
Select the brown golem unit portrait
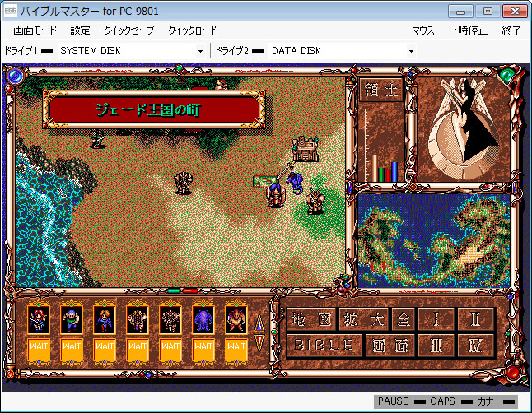click(170, 319)
